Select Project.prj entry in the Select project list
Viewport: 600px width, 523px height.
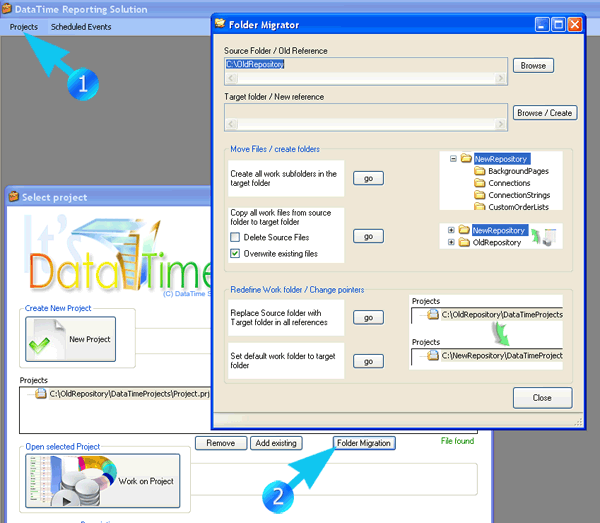pos(129,394)
